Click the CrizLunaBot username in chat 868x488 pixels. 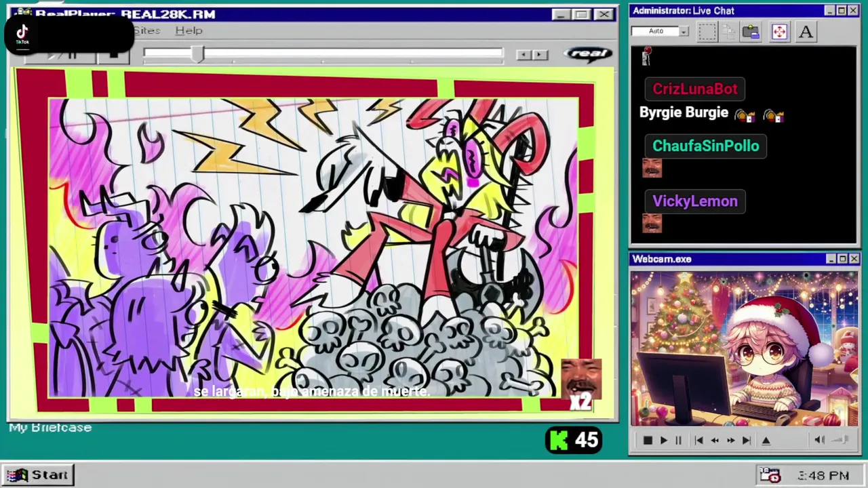(694, 89)
